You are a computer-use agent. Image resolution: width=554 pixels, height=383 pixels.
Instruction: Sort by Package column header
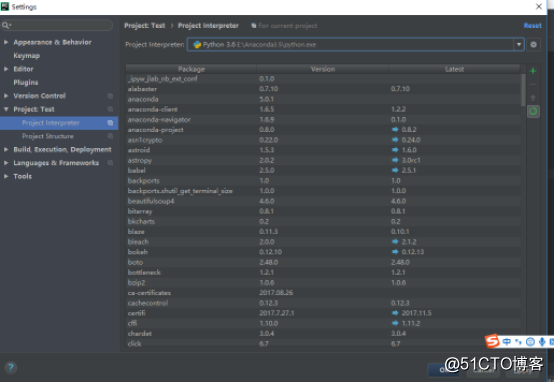point(191,69)
